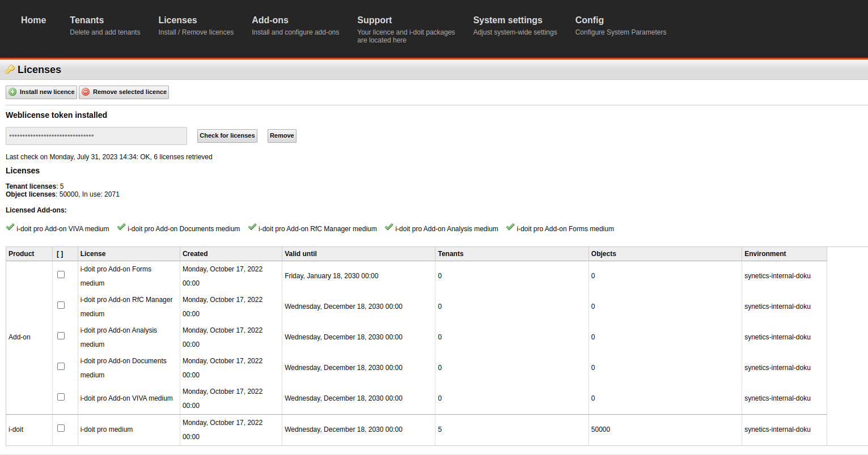Screen dimensions: 868x455
Task: Click green checkmark next to VIVA medium add-on
Action: point(10,227)
